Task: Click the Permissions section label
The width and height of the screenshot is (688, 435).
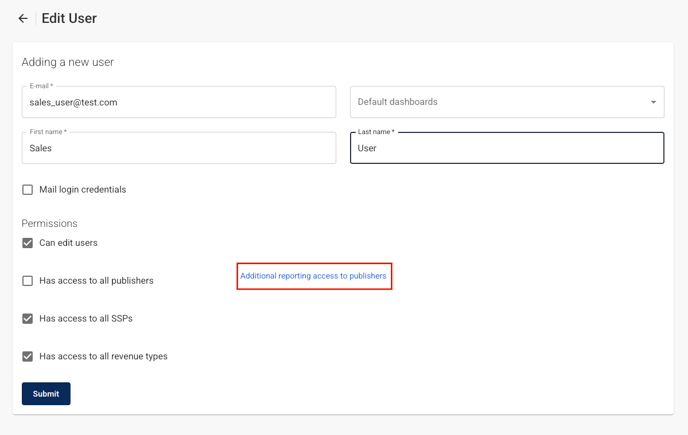Action: pos(49,223)
